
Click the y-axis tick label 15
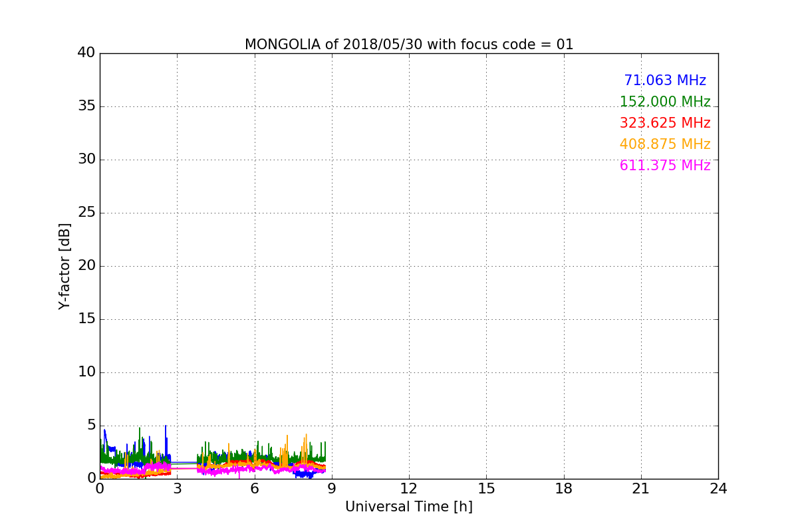click(x=86, y=319)
